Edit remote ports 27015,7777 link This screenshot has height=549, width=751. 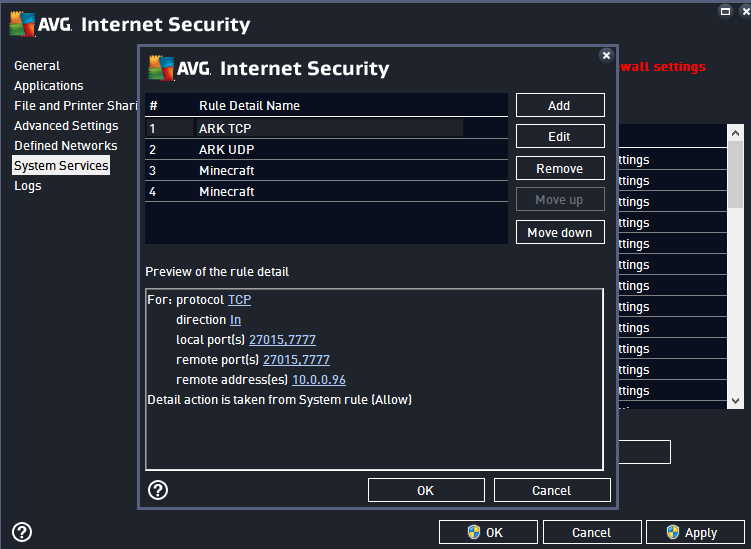coord(296,360)
